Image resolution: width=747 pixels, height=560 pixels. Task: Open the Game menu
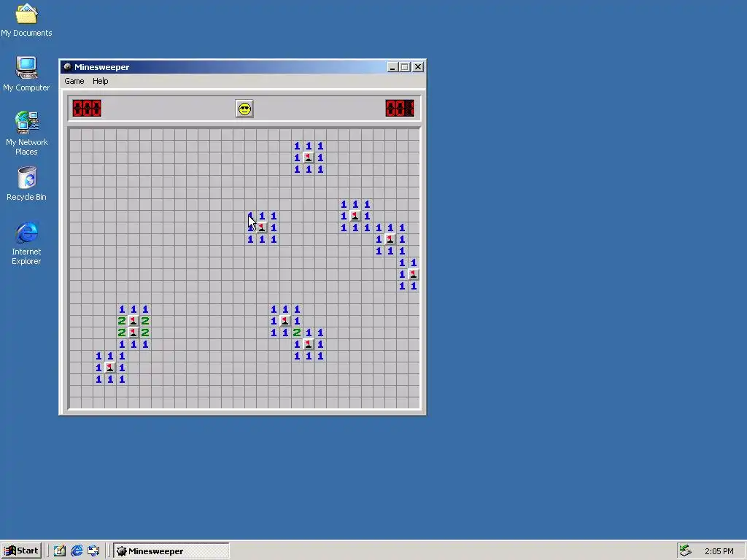click(x=74, y=81)
